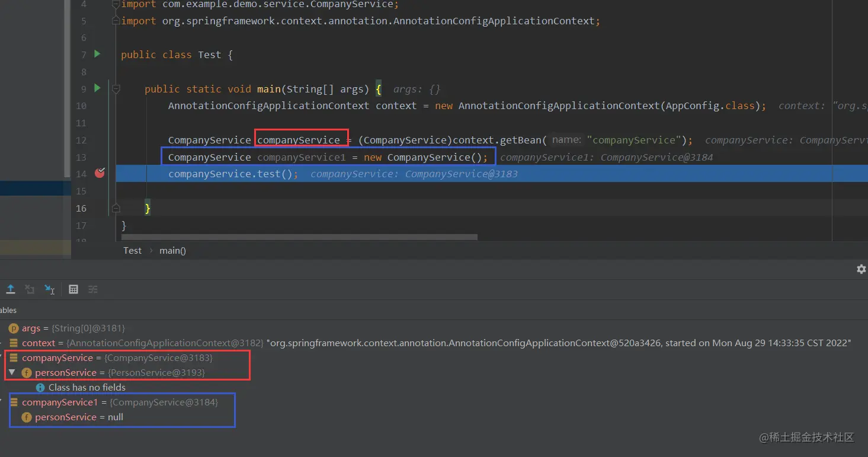The height and width of the screenshot is (457, 868).
Task: Select the main() breadcrumb
Action: point(172,251)
